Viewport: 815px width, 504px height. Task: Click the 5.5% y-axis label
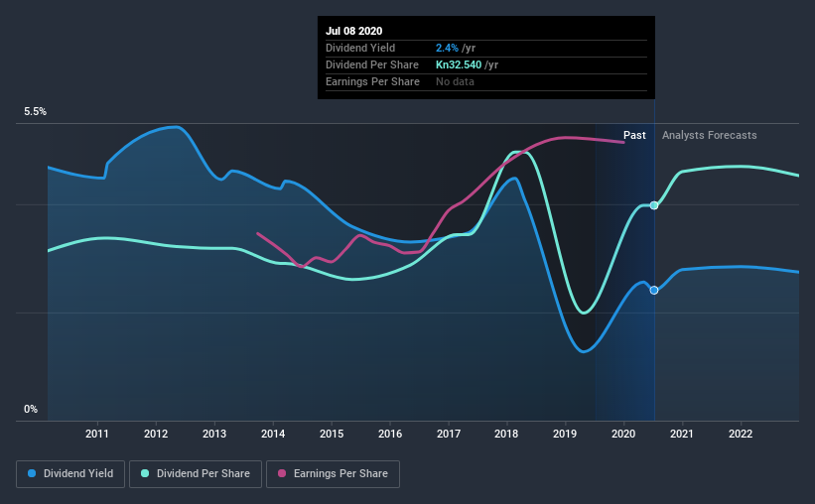tap(36, 112)
